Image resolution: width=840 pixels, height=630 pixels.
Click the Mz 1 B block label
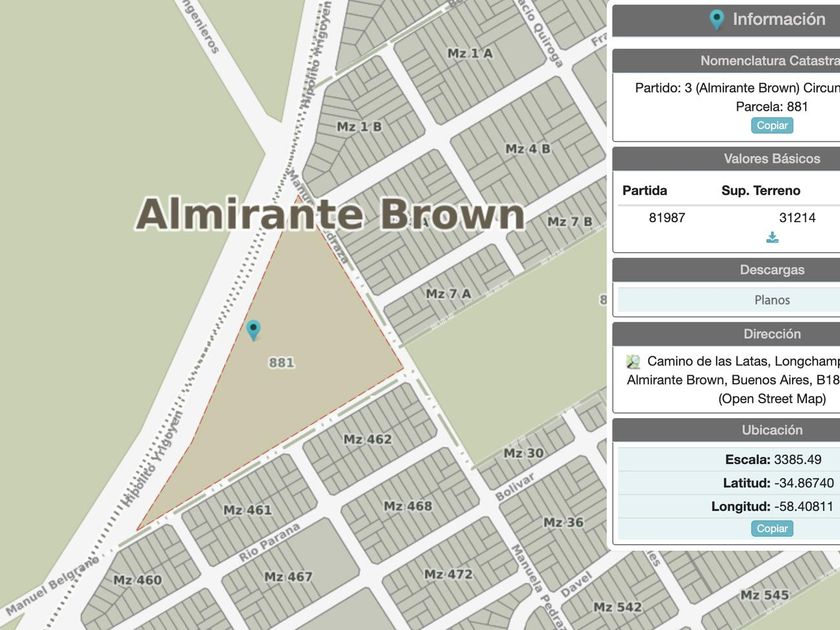[359, 127]
